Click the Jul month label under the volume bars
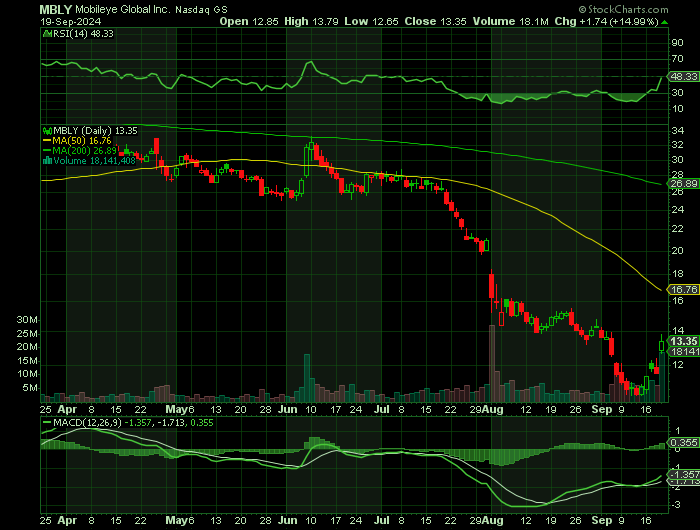 (381, 409)
